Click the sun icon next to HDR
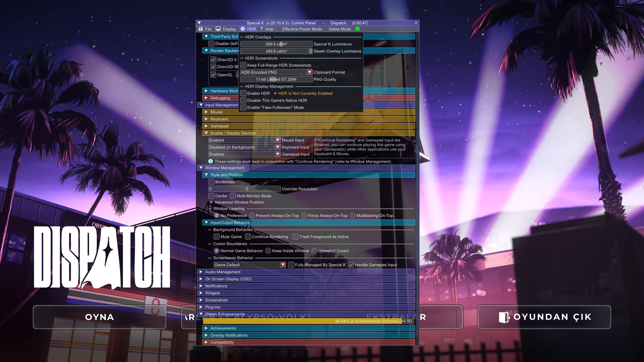Screen dimensions: 644x362 (x=243, y=29)
